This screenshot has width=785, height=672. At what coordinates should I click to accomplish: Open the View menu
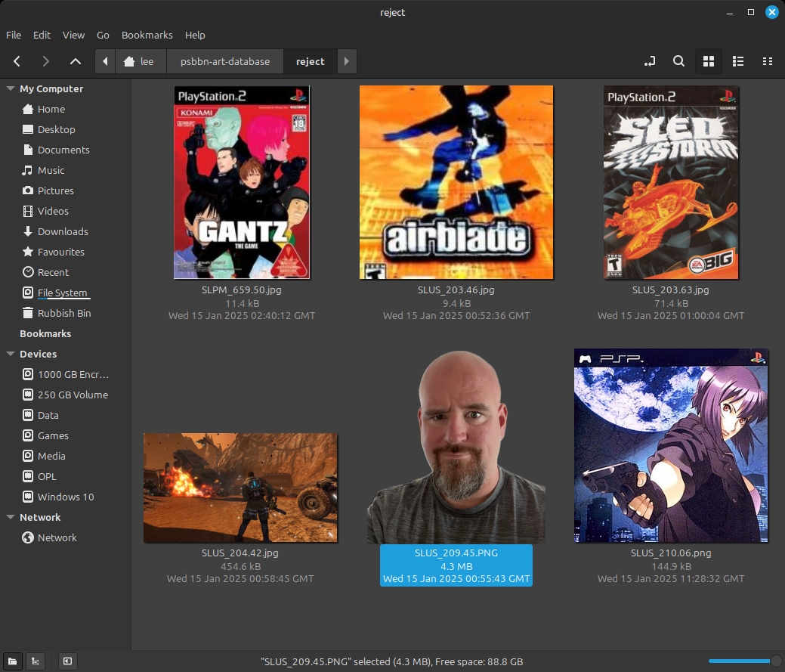point(73,35)
